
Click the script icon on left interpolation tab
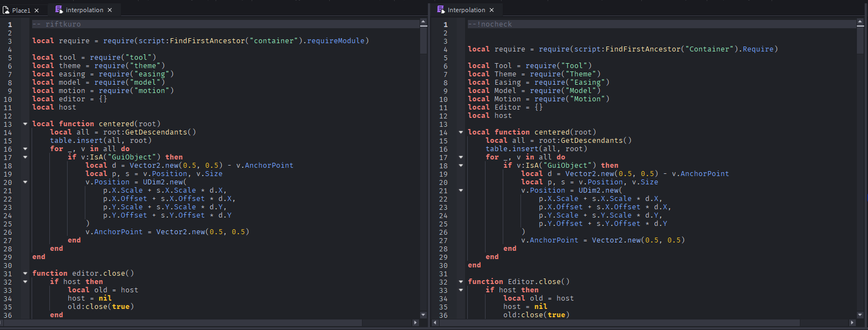59,9
